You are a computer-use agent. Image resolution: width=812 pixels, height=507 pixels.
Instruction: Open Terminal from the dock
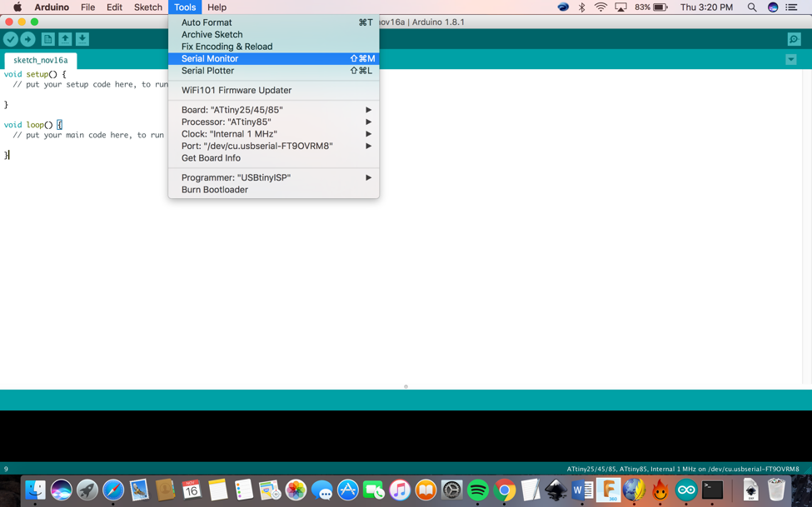(713, 490)
